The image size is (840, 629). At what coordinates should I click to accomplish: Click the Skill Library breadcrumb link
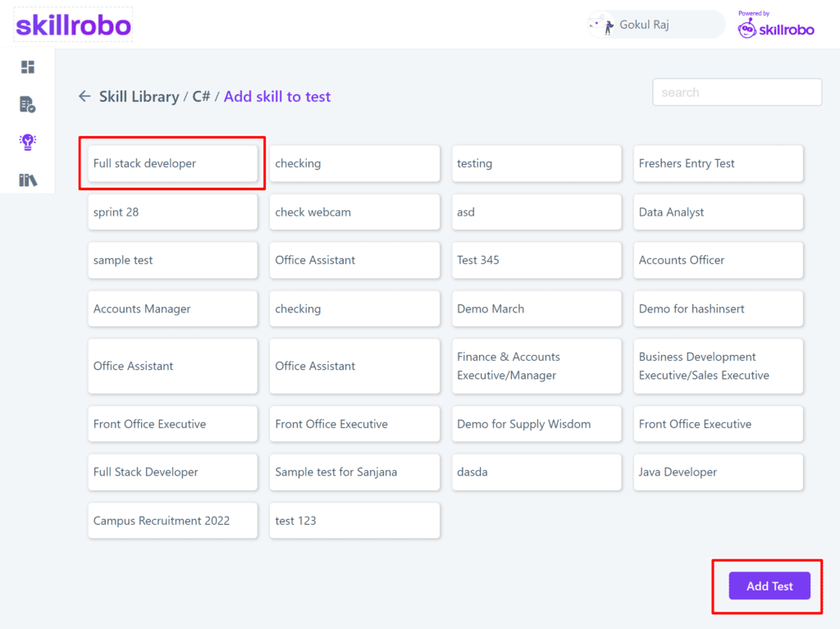pos(139,97)
